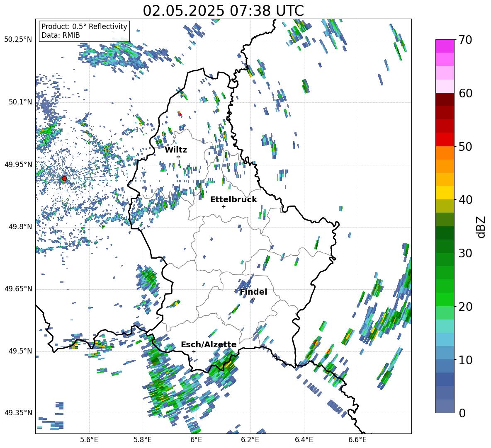
Task: Click the 6.6°E longitude label
Action: coord(357,440)
